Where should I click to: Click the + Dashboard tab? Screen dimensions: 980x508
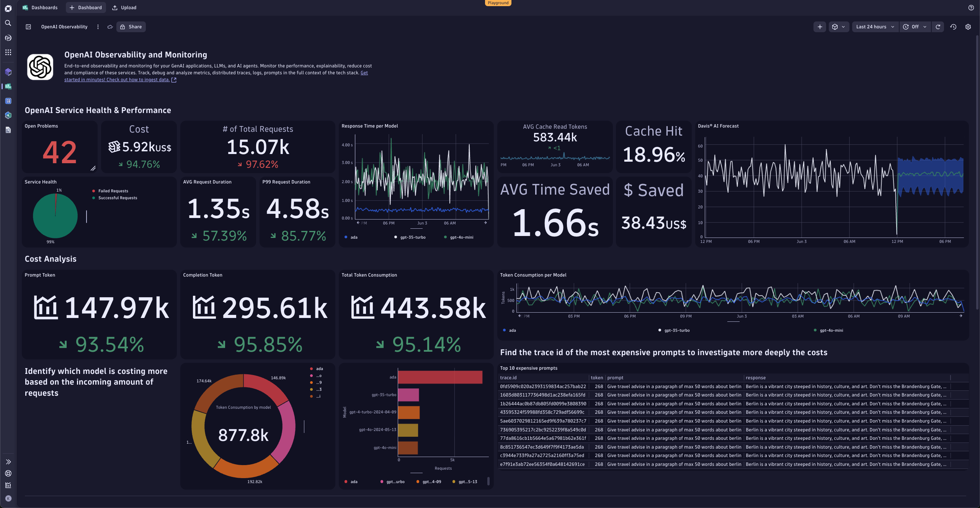pos(86,8)
